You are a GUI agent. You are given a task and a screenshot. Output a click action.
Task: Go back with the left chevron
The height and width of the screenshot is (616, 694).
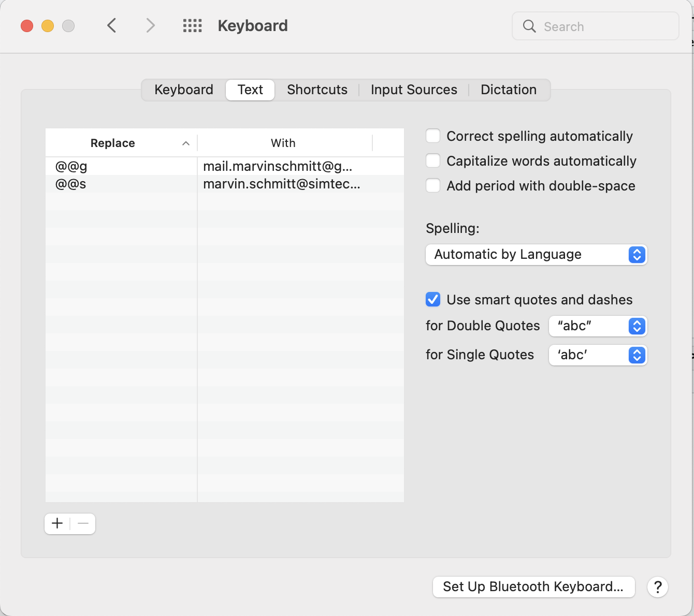[111, 25]
